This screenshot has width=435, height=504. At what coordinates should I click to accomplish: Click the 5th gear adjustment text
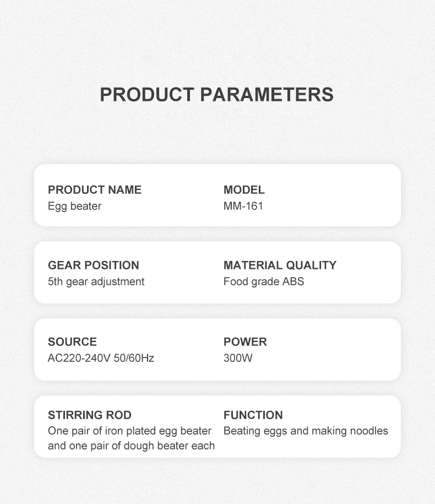tap(96, 281)
